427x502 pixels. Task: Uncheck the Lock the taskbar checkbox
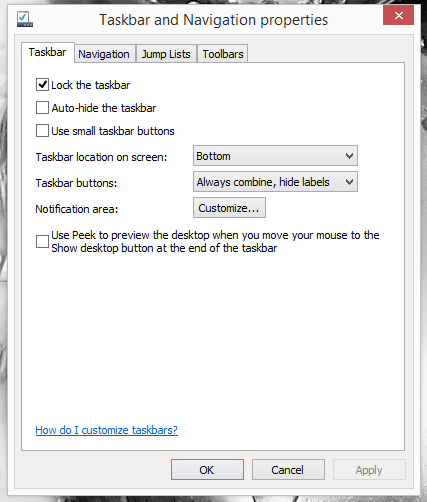click(x=42, y=85)
